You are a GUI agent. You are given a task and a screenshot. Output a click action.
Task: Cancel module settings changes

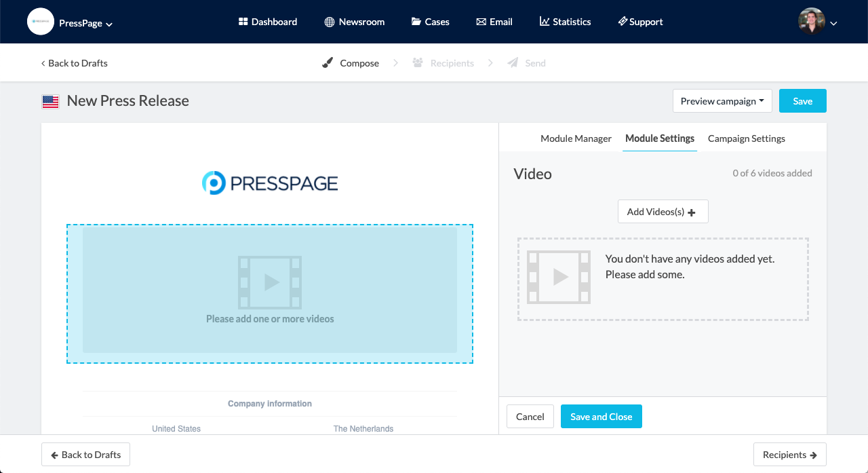530,417
